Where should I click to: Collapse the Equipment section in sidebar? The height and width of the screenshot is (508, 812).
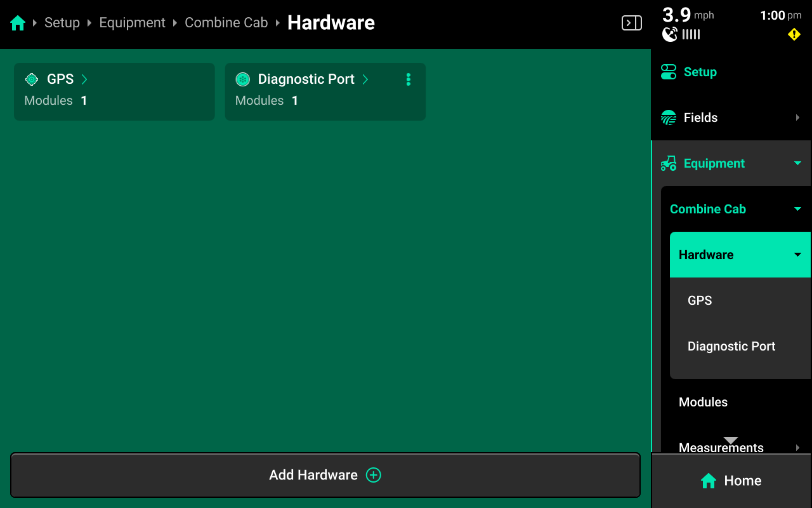tap(797, 163)
